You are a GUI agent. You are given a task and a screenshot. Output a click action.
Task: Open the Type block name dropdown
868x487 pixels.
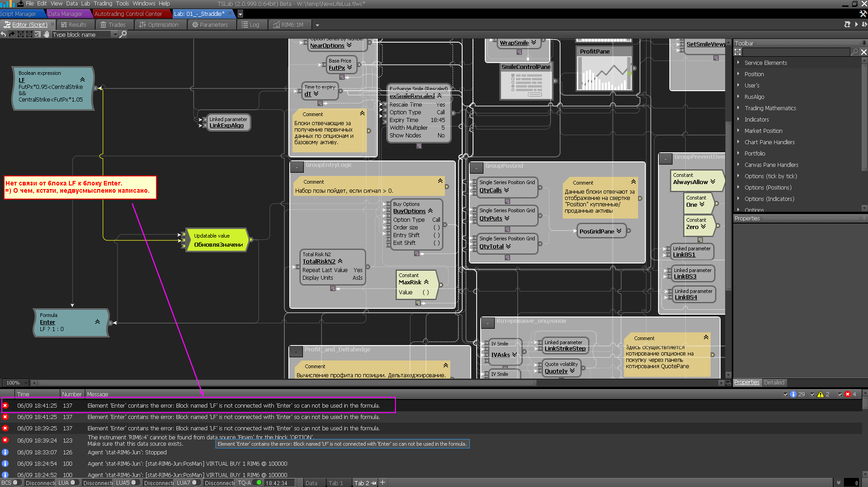pyautogui.click(x=115, y=34)
